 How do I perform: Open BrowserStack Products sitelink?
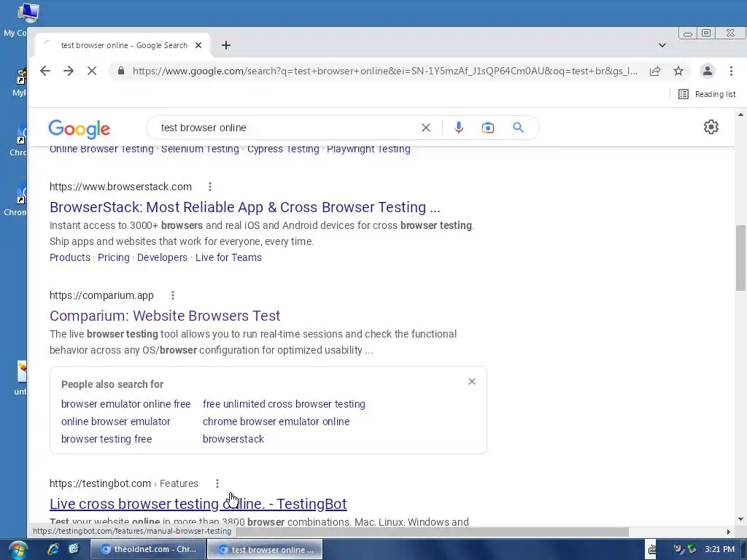point(70,257)
